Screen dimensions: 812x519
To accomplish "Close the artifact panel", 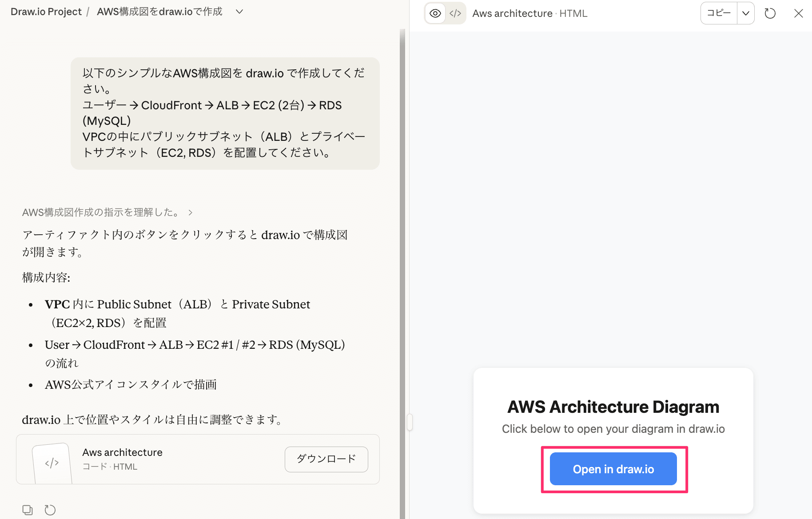I will tap(798, 13).
